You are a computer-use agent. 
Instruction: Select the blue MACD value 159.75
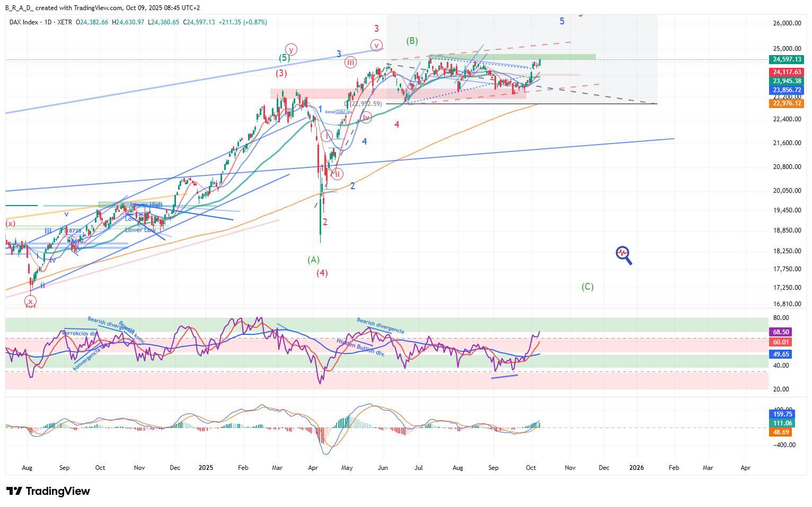pyautogui.click(x=782, y=414)
